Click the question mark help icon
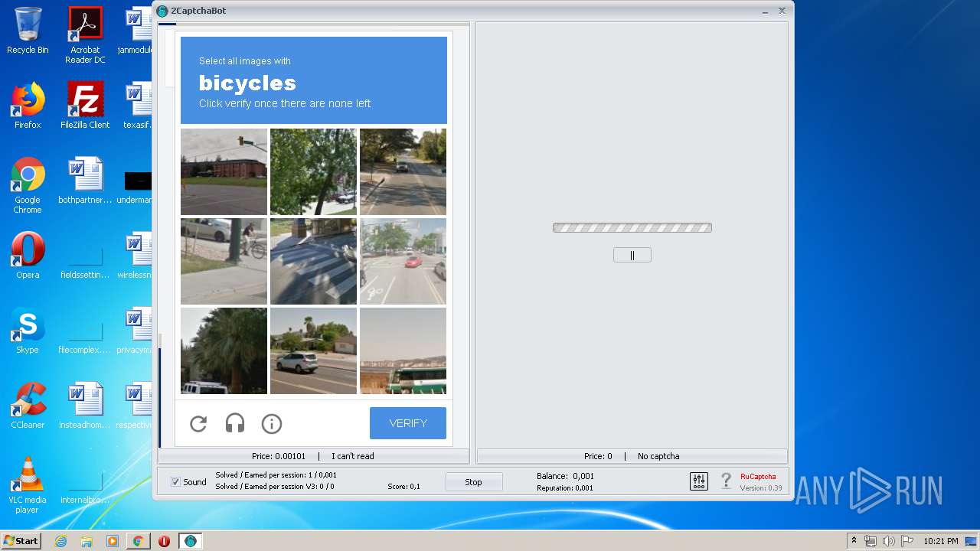The width and height of the screenshot is (980, 551). coord(727,481)
